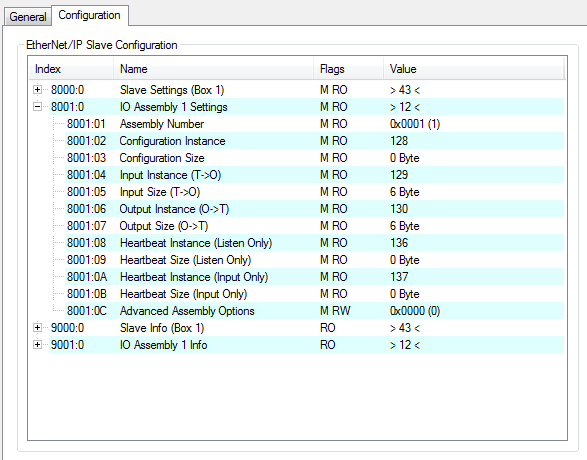Click the 'Configuration Size' name cell
587x460 pixels.
(162, 158)
